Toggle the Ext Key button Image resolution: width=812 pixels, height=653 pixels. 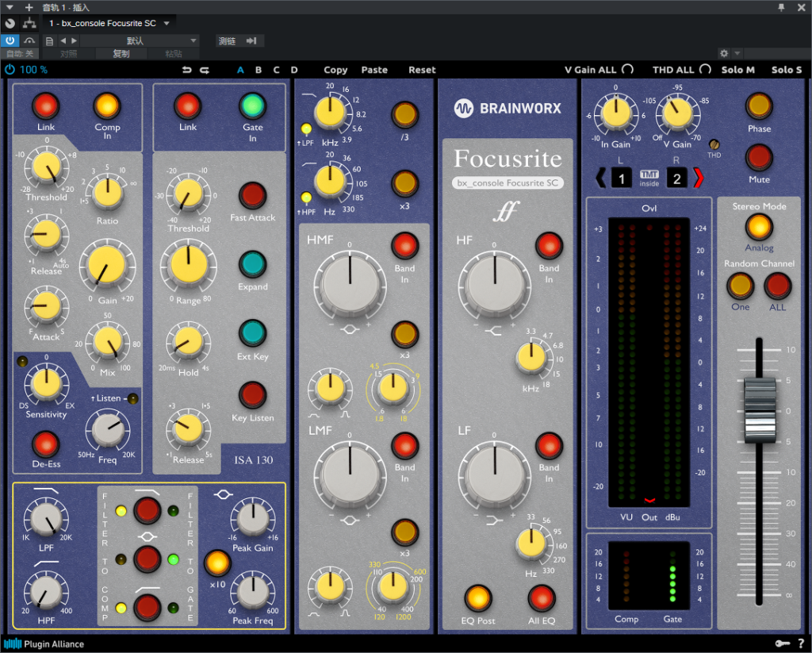point(252,333)
